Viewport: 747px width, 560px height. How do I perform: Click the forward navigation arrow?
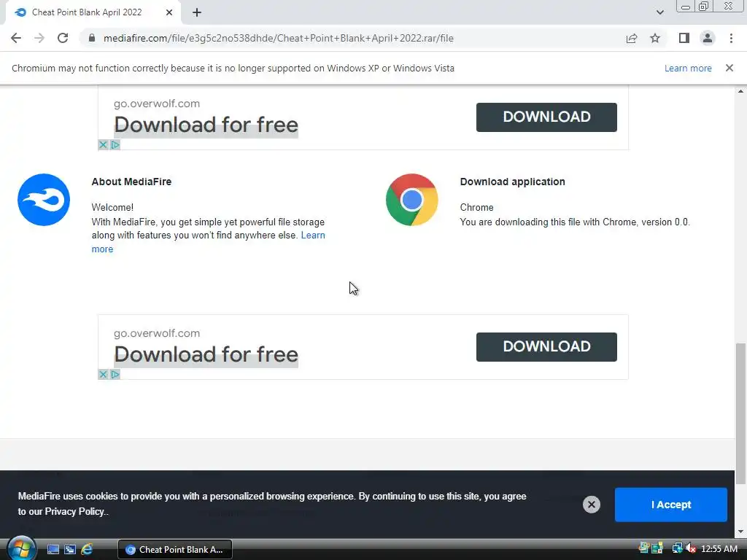click(x=39, y=38)
